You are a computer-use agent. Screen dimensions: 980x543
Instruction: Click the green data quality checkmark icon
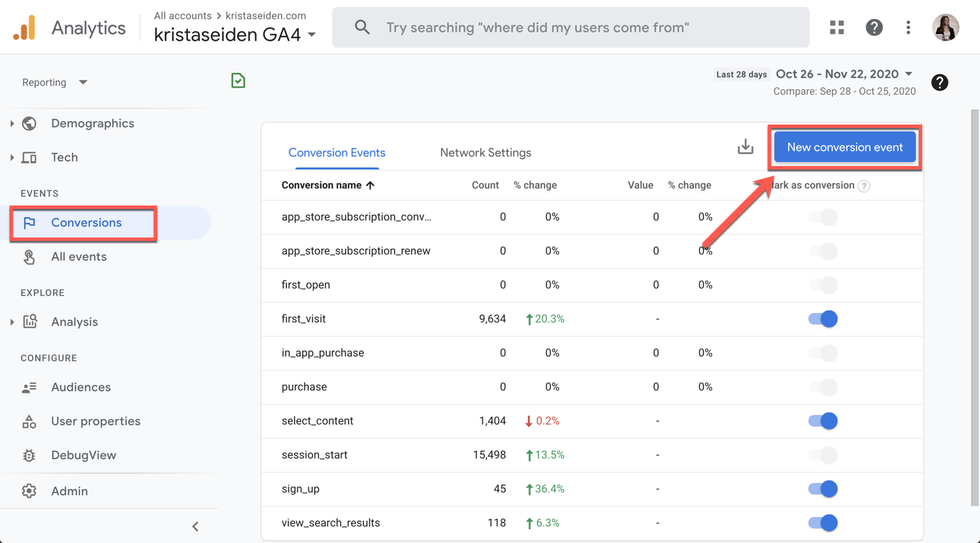tap(238, 81)
